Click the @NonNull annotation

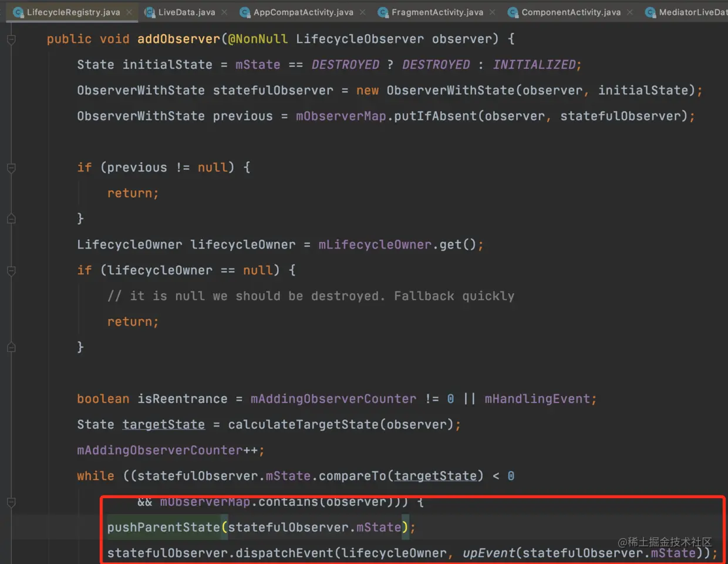(258, 39)
